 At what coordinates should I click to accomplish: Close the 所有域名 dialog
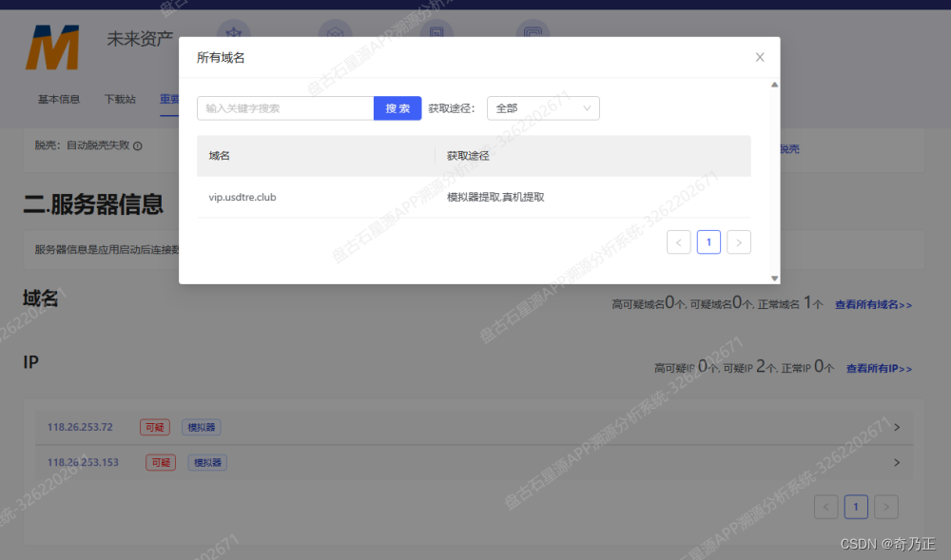pos(759,57)
